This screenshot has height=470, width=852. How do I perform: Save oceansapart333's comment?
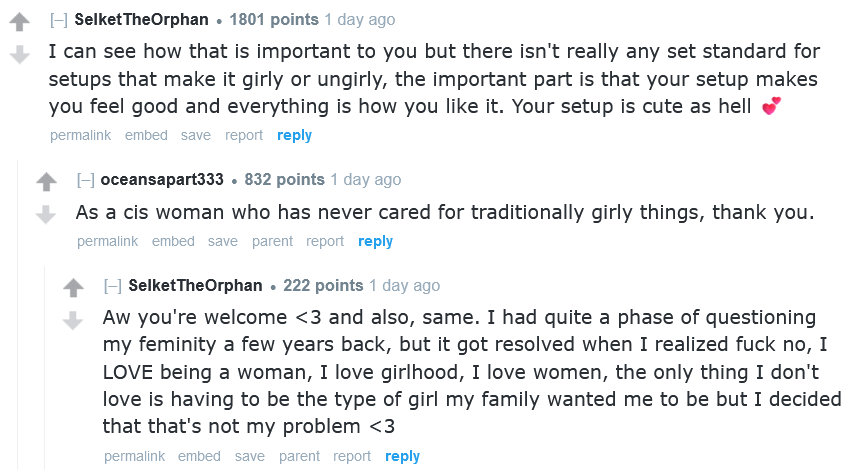(223, 241)
